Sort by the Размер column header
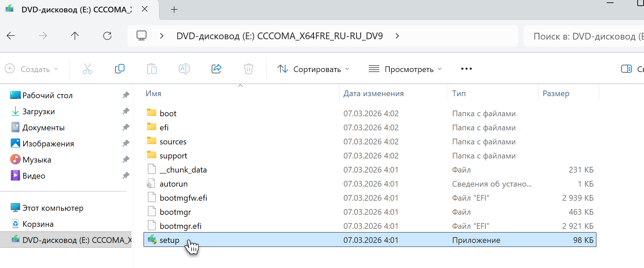This screenshot has height=268, width=644. coord(556,93)
